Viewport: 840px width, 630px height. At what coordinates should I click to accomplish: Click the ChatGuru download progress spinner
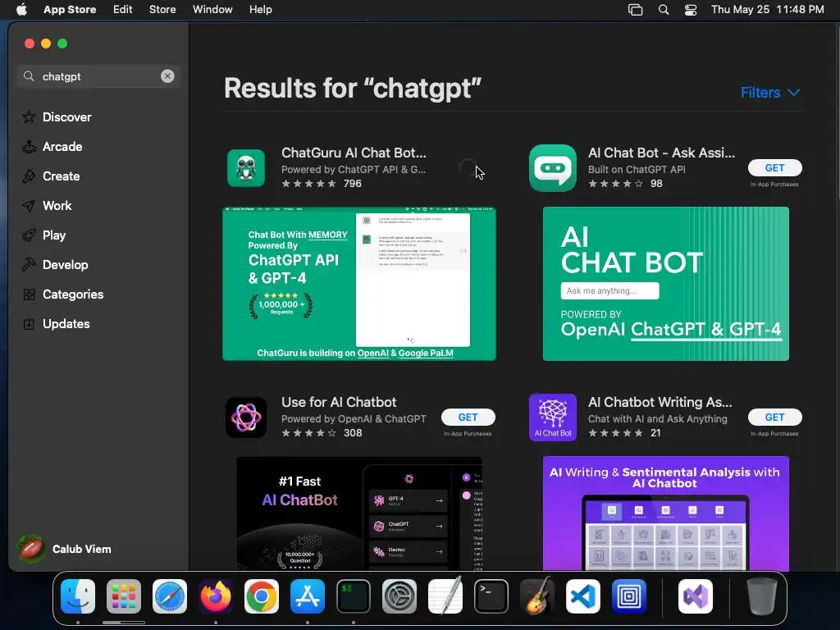[x=468, y=167]
